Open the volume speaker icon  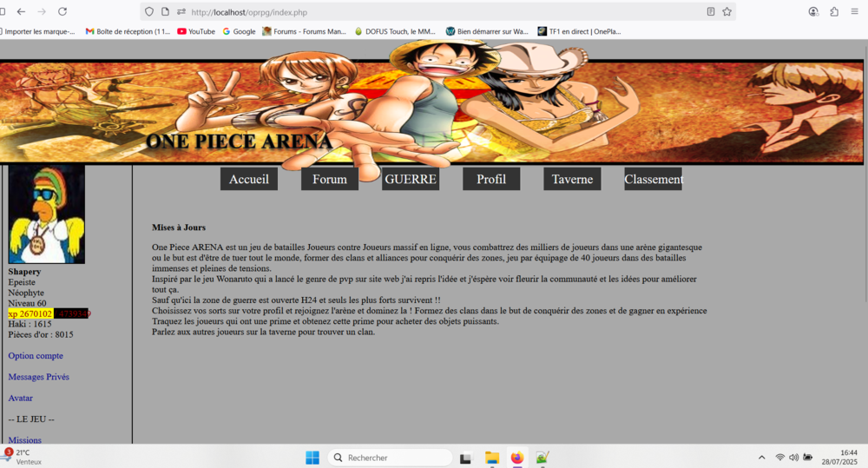pyautogui.click(x=794, y=458)
